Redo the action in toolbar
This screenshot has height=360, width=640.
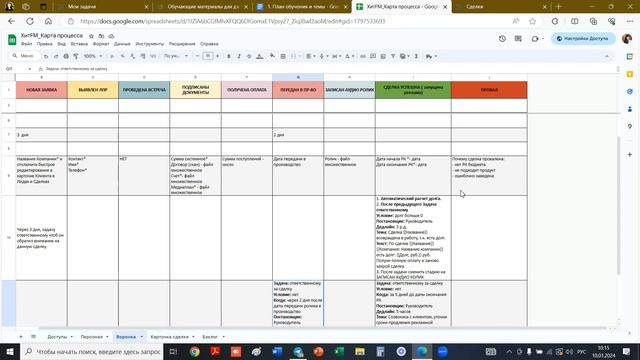[56, 56]
